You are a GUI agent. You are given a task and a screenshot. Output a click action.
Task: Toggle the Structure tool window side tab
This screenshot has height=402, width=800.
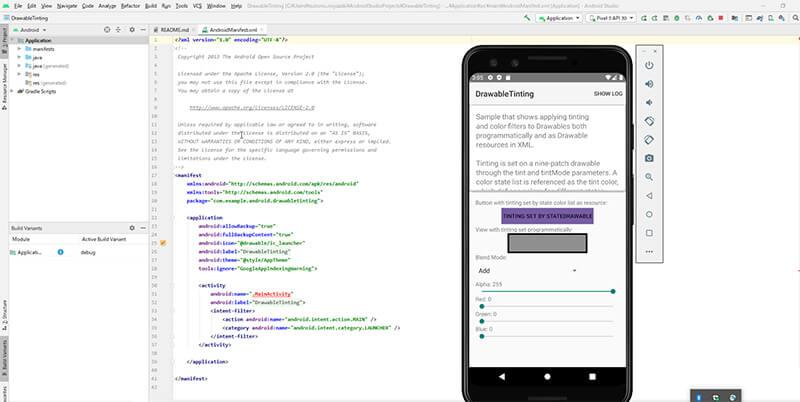4,316
